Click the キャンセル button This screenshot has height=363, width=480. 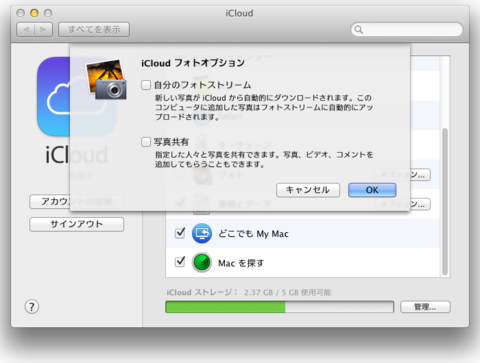tap(308, 190)
